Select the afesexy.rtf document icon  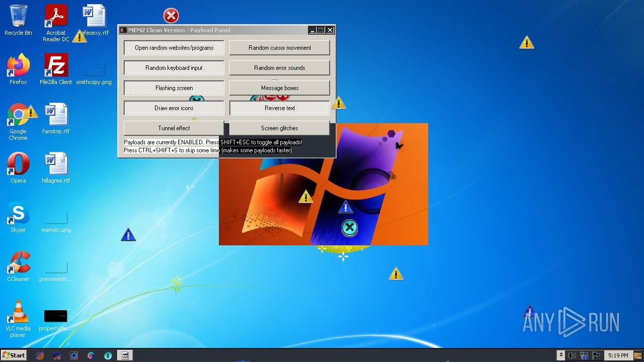[x=94, y=20]
